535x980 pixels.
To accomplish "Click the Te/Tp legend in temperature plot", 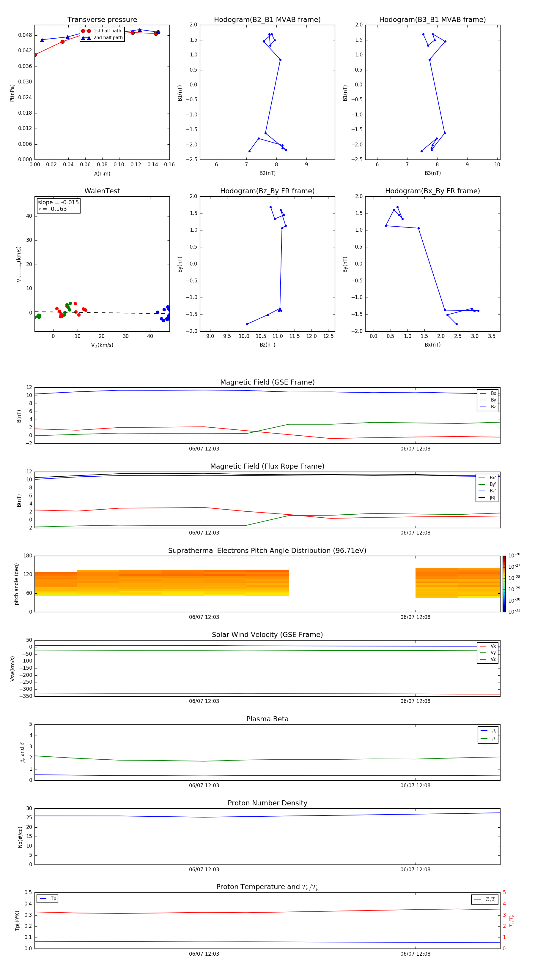I will pyautogui.click(x=485, y=900).
